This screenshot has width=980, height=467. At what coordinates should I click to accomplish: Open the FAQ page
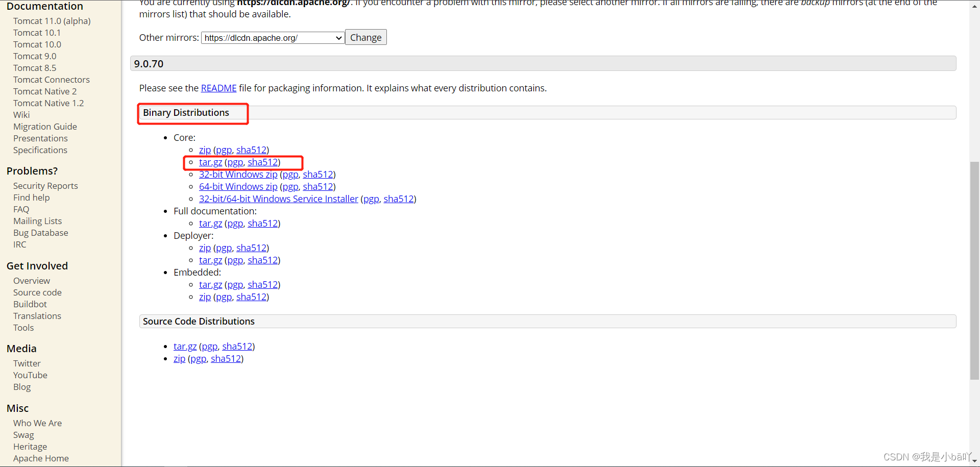tap(21, 209)
